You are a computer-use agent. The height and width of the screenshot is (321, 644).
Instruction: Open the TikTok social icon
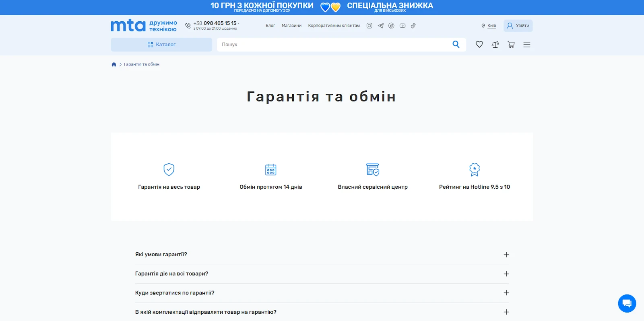pos(413,26)
